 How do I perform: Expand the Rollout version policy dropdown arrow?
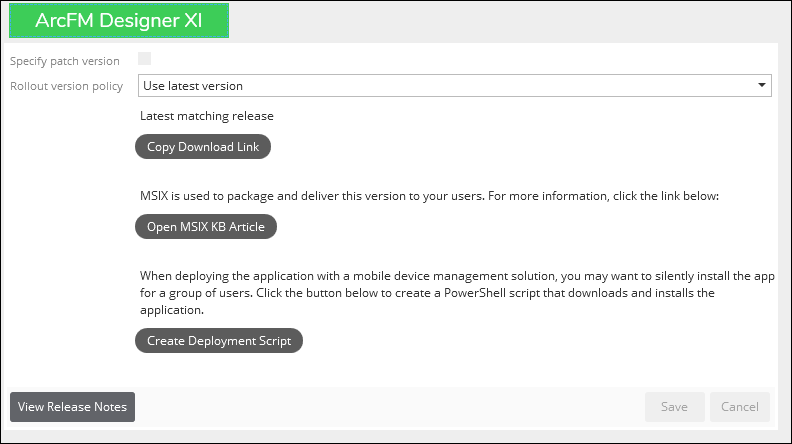click(x=762, y=85)
